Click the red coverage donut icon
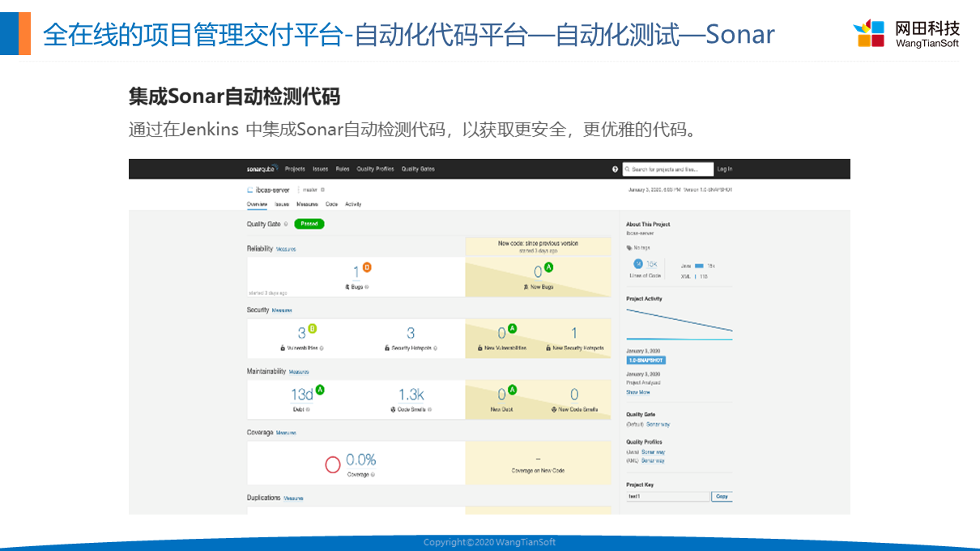This screenshot has height=551, width=980. point(333,464)
